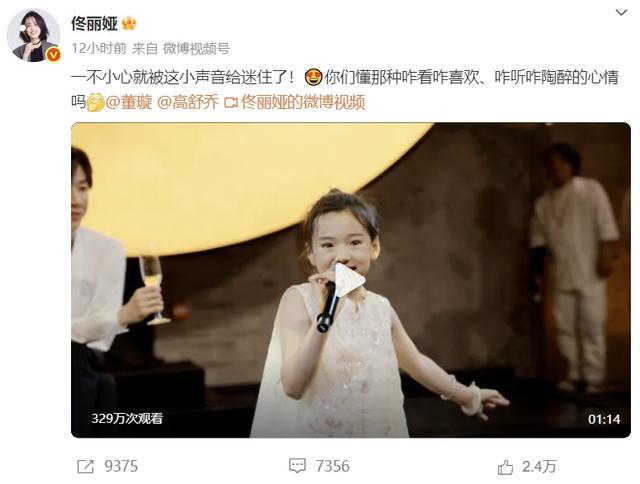This screenshot has width=640, height=484.
Task: Click the 329万次观看 view count
Action: coord(127,418)
